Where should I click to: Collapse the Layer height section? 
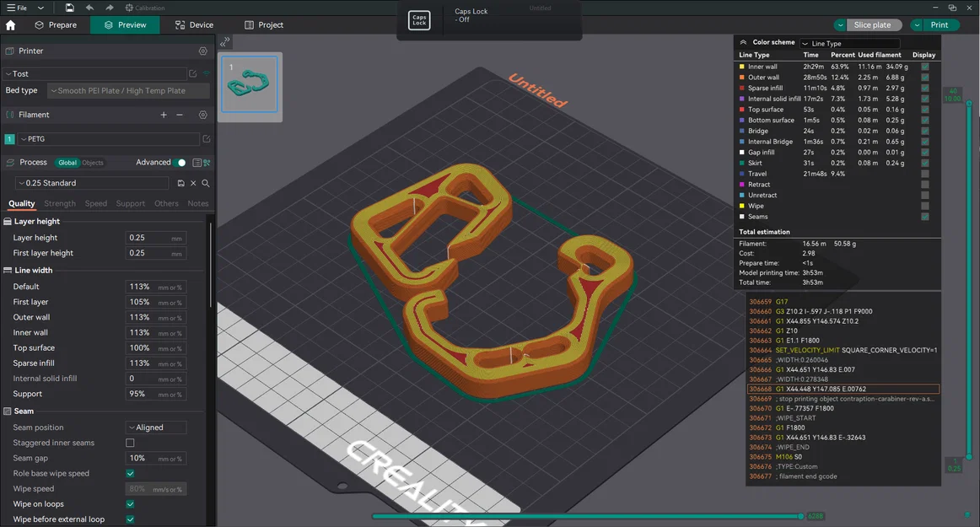[8, 221]
